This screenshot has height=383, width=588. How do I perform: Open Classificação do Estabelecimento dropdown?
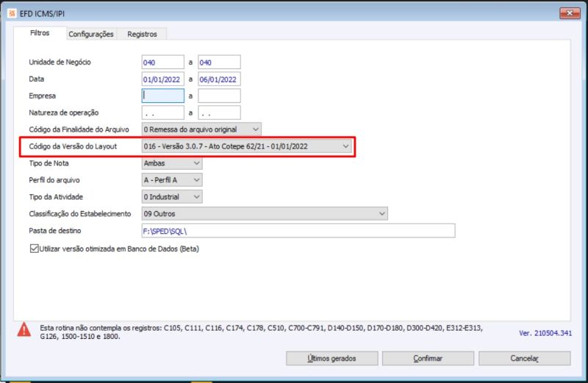point(265,214)
